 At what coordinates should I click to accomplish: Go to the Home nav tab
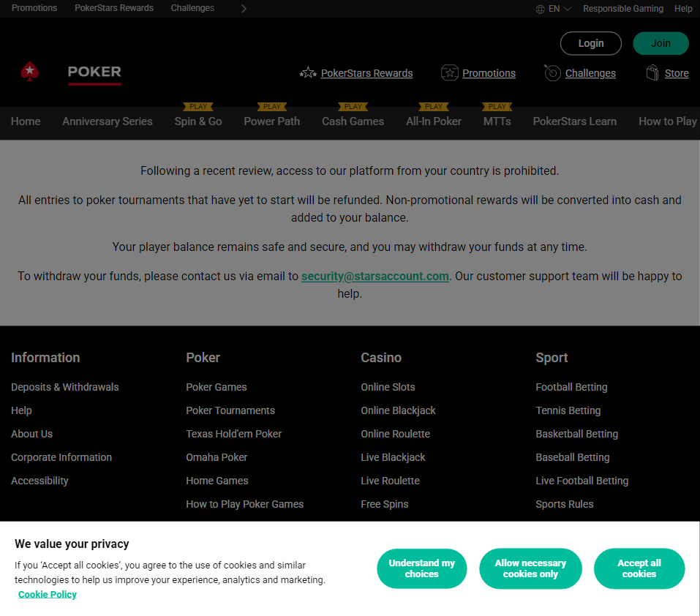(26, 121)
